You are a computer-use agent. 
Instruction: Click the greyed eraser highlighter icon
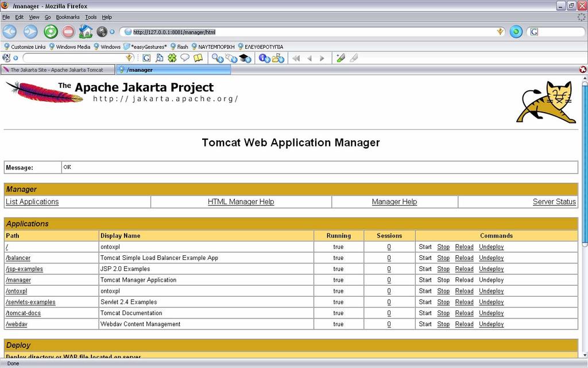354,58
